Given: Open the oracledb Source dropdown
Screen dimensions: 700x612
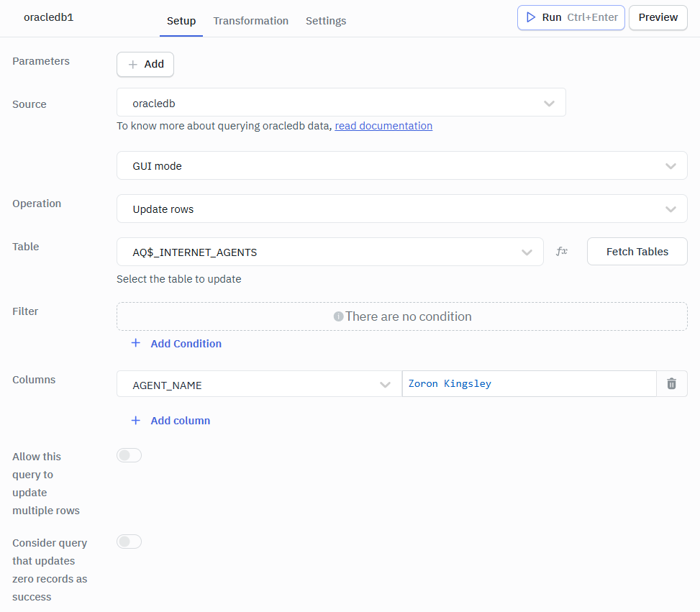Looking at the screenshot, I should coord(341,102).
